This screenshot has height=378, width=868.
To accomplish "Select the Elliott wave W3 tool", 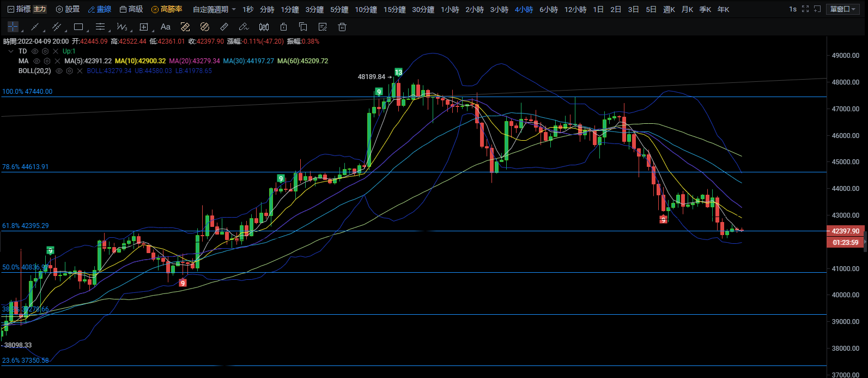I will pyautogui.click(x=122, y=27).
